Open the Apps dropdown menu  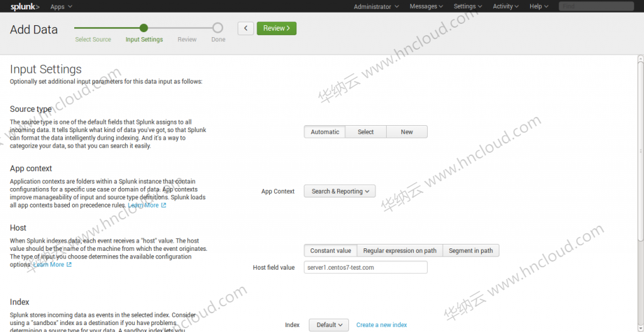pyautogui.click(x=61, y=6)
